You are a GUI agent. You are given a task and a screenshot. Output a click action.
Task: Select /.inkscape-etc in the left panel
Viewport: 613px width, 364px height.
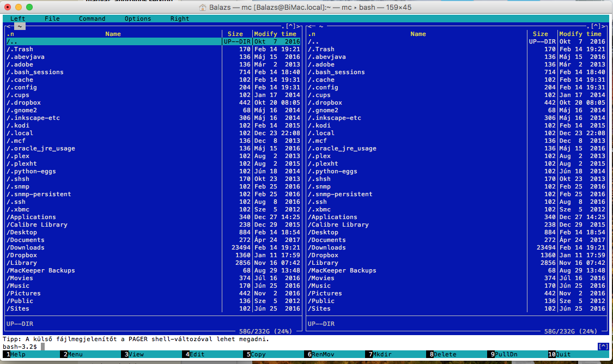click(153, 118)
